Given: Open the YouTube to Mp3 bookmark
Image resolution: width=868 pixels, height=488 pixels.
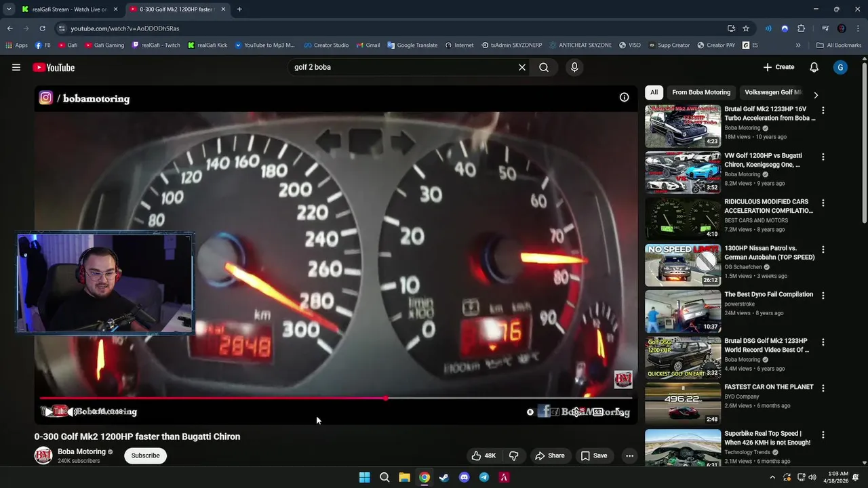Looking at the screenshot, I should point(264,45).
